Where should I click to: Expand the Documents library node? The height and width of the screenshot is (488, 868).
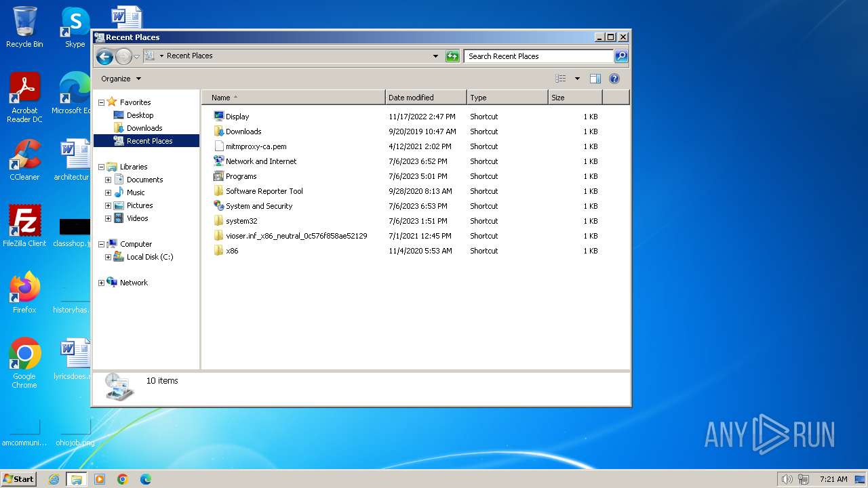pos(108,180)
